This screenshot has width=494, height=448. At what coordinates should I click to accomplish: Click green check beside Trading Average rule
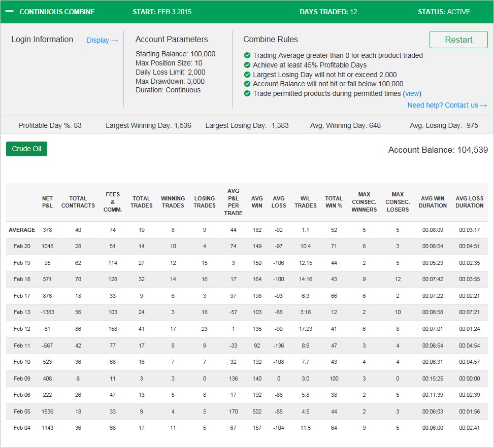[x=247, y=55]
